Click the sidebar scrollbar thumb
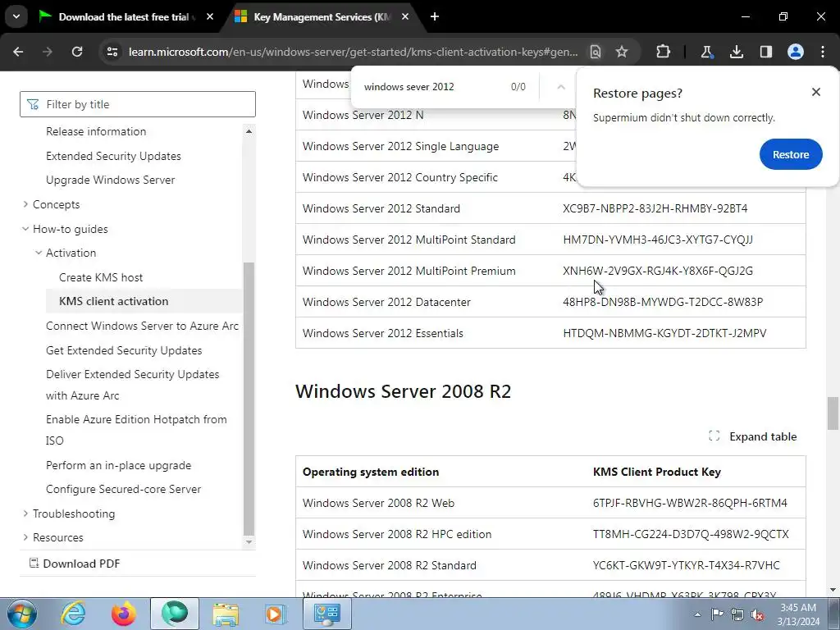The height and width of the screenshot is (630, 840). (249, 399)
